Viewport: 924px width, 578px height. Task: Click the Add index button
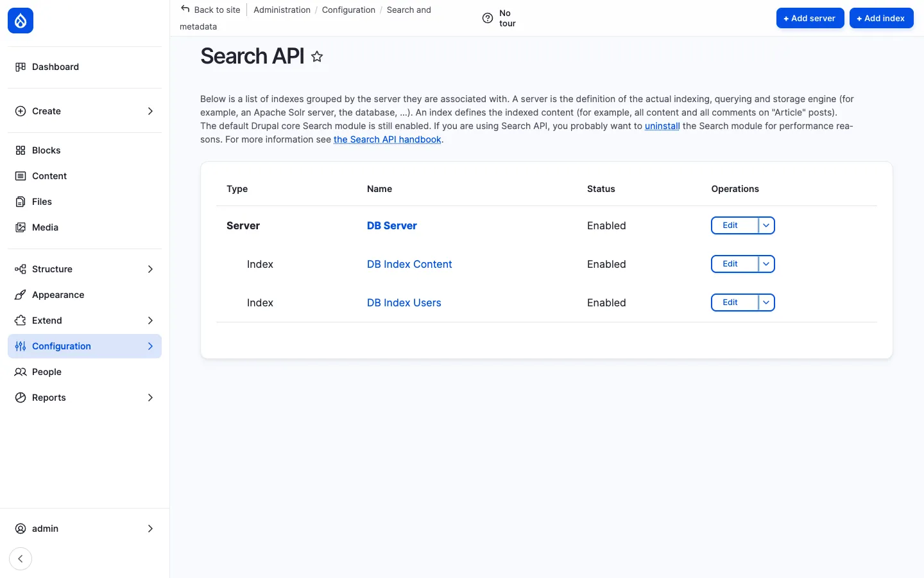point(881,18)
